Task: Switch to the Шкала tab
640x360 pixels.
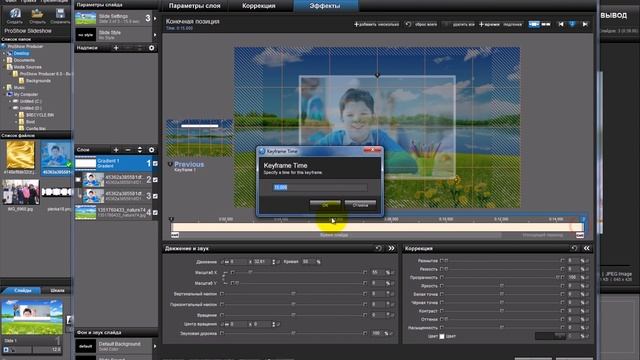Action: pos(57,291)
